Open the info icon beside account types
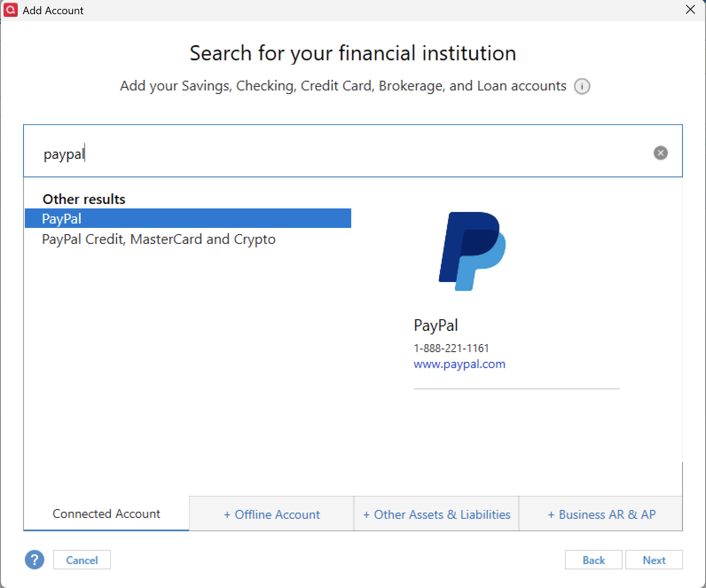This screenshot has height=588, width=706. [x=582, y=86]
